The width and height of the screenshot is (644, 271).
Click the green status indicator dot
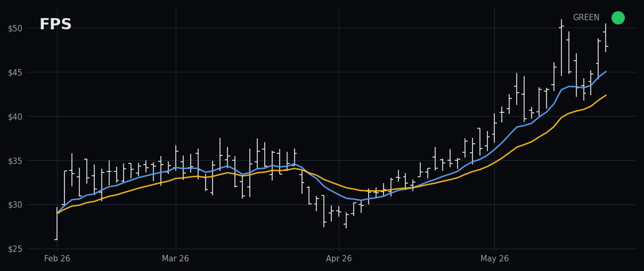point(618,18)
